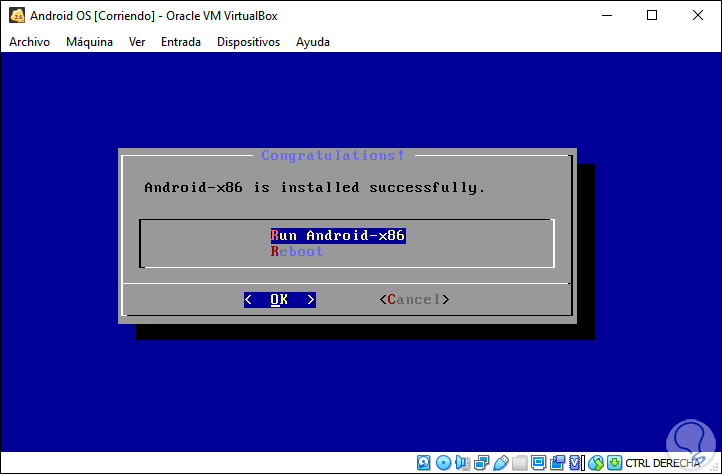Confirm with the OK button

(x=280, y=299)
